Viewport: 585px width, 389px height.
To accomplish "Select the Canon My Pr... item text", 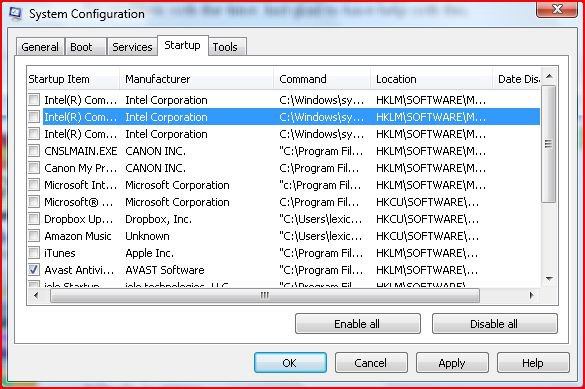I will 81,168.
